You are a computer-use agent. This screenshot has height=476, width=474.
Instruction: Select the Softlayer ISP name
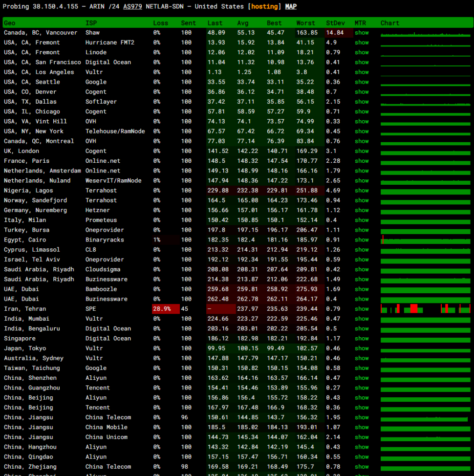101,102
